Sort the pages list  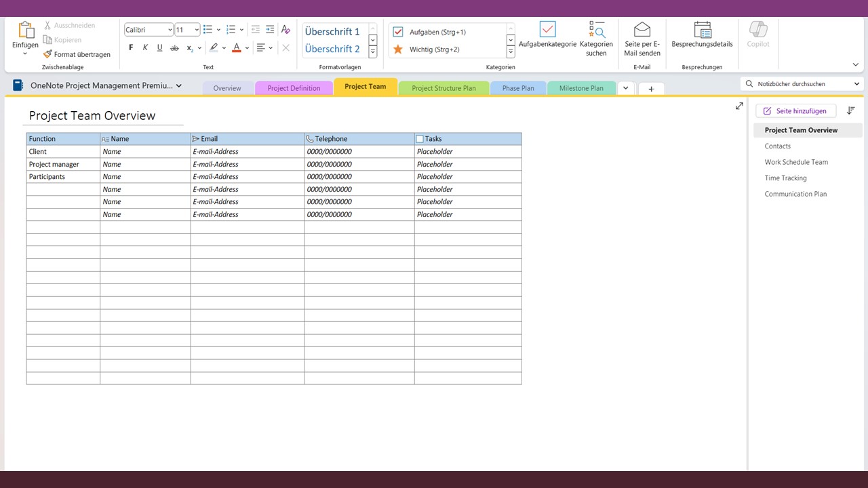coord(851,110)
